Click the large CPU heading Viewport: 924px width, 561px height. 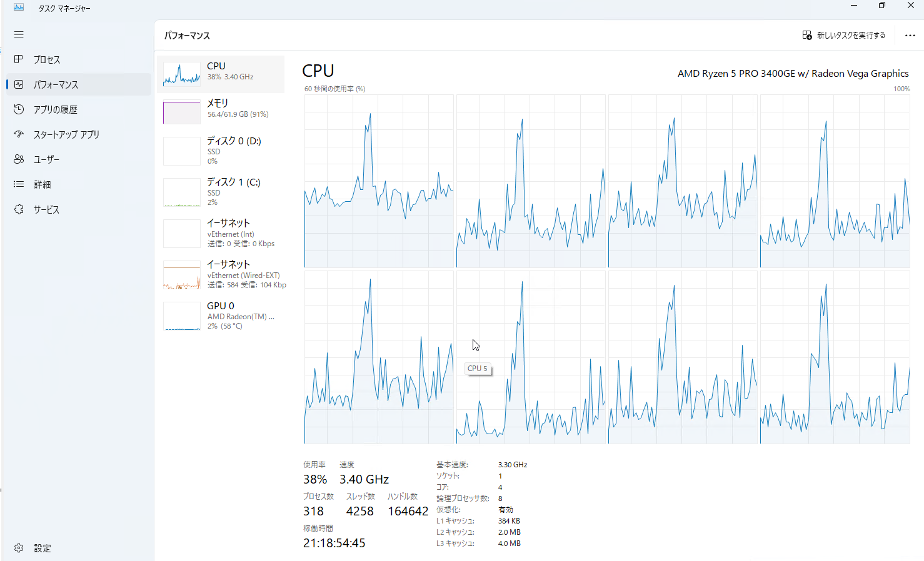(318, 71)
